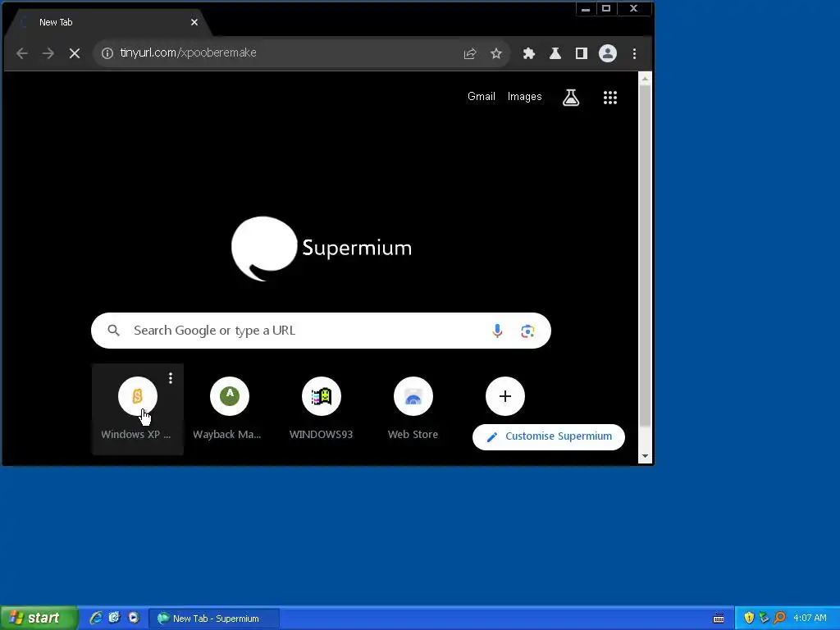The image size is (840, 630).
Task: Click scrollbar down arrow
Action: click(x=645, y=456)
